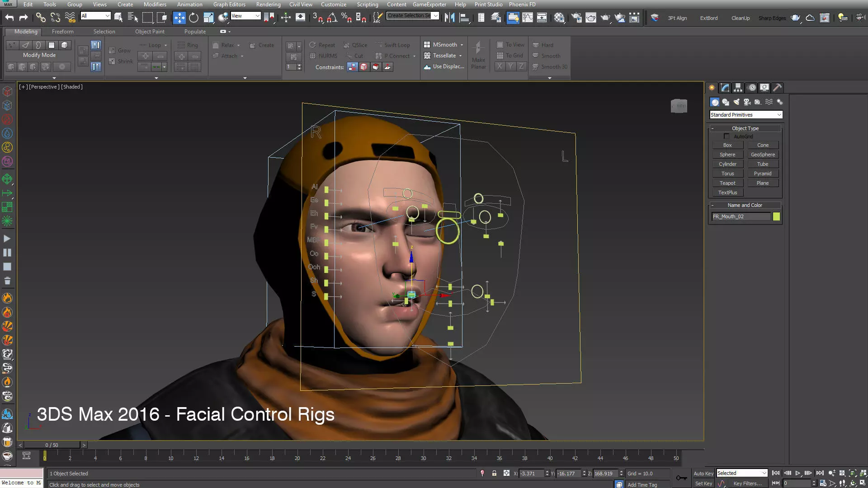
Task: Click the time slider 0 / 50 handle
Action: tap(52, 445)
